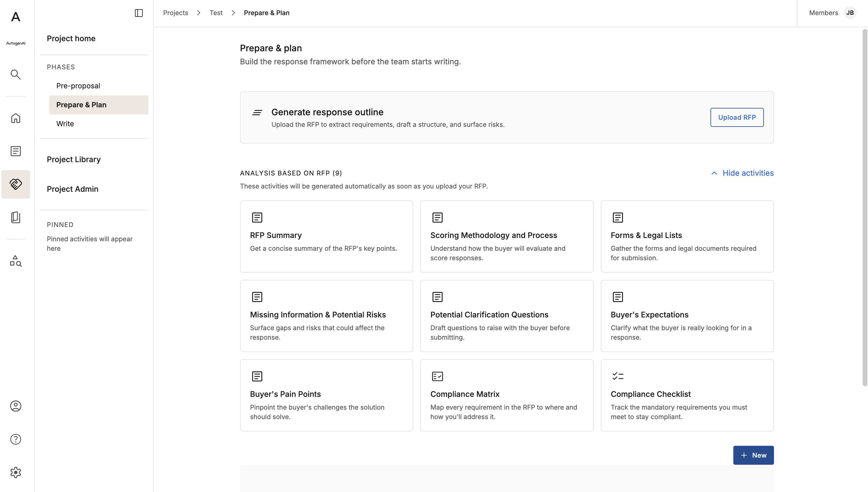Open the Forms & Legal Lists card
Image resolution: width=868 pixels, height=492 pixels.
click(x=687, y=237)
